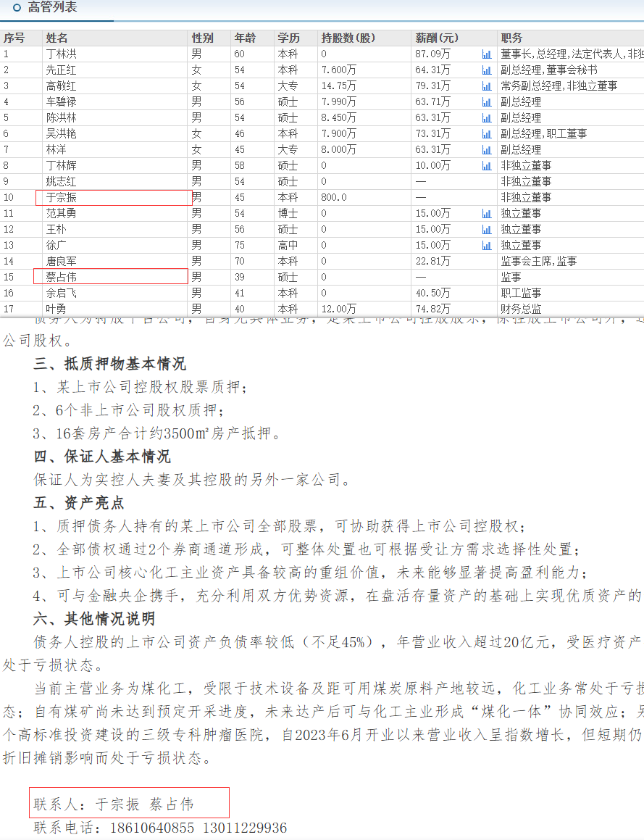Click the position 副总经理,董事会秘书
This screenshot has width=644, height=840.
pyautogui.click(x=549, y=70)
